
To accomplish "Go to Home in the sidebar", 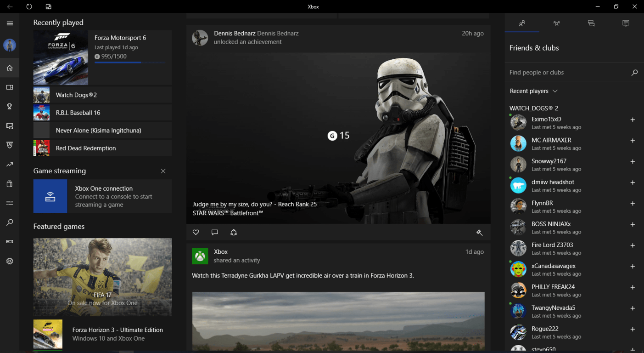I will (10, 68).
